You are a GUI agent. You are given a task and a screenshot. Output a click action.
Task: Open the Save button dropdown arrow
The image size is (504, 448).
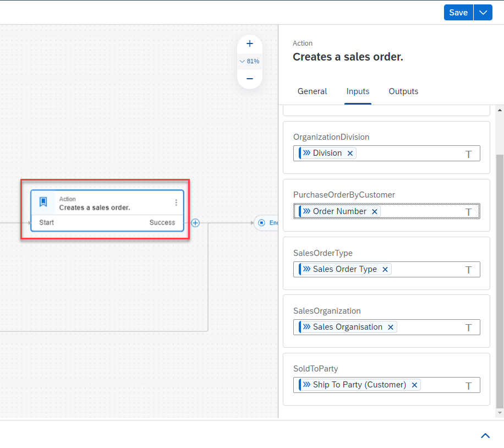pos(483,13)
